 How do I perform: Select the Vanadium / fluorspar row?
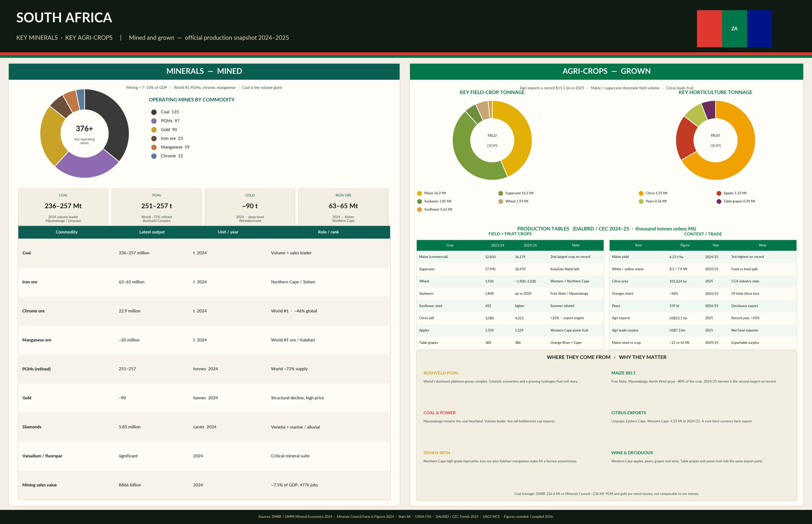point(204,456)
